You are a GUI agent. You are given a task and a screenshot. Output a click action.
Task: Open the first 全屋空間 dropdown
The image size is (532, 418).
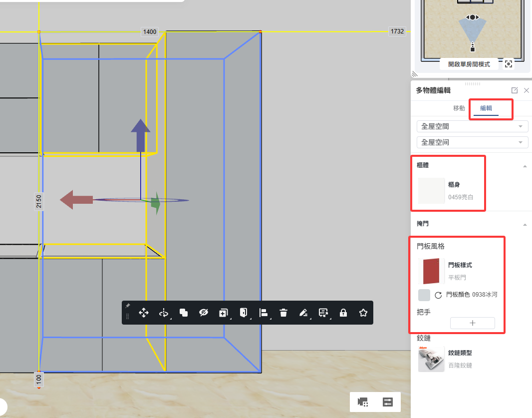[472, 126]
